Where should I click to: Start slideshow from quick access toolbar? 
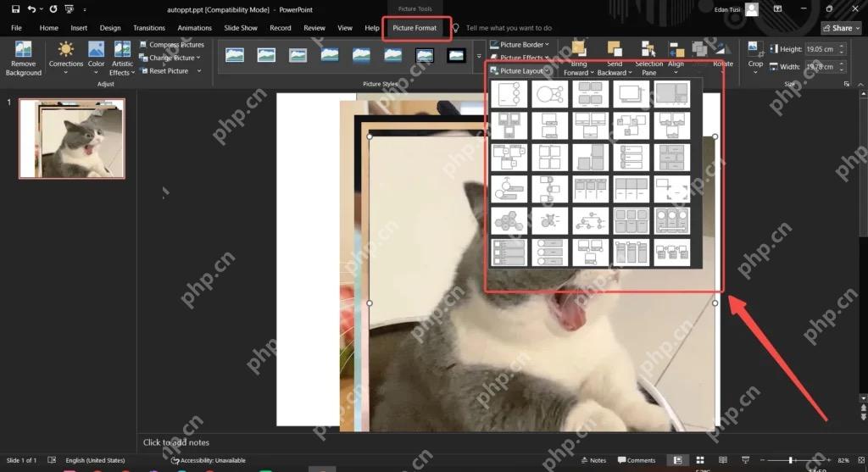click(70, 9)
